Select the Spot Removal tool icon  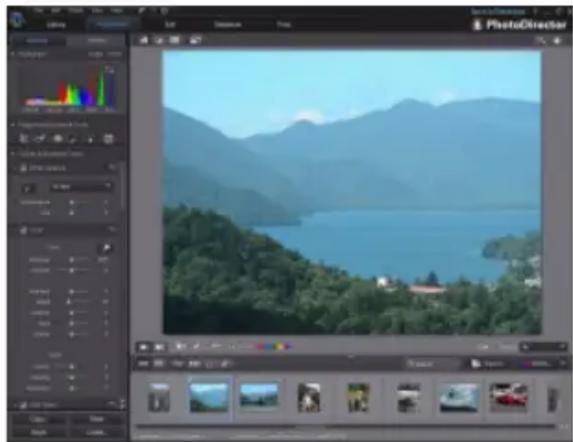(x=41, y=138)
